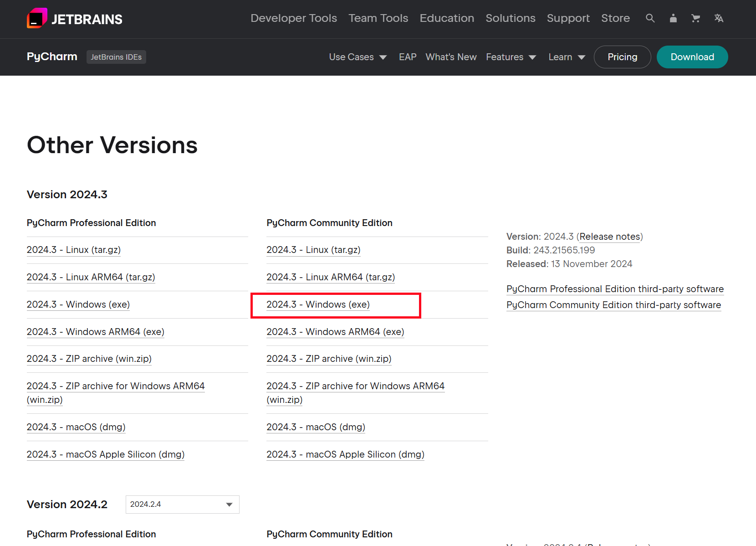Open the site search magnifier icon
The image size is (756, 546).
[650, 18]
